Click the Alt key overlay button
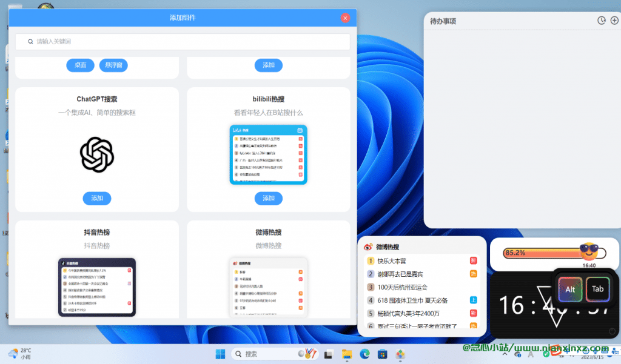Screen dimensions: 621x364 click(570, 290)
